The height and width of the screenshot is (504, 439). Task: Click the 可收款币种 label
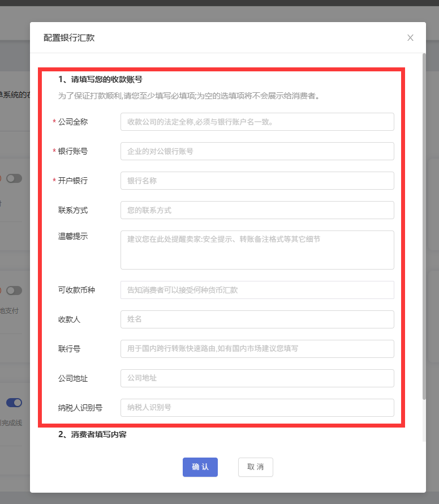[x=76, y=290]
